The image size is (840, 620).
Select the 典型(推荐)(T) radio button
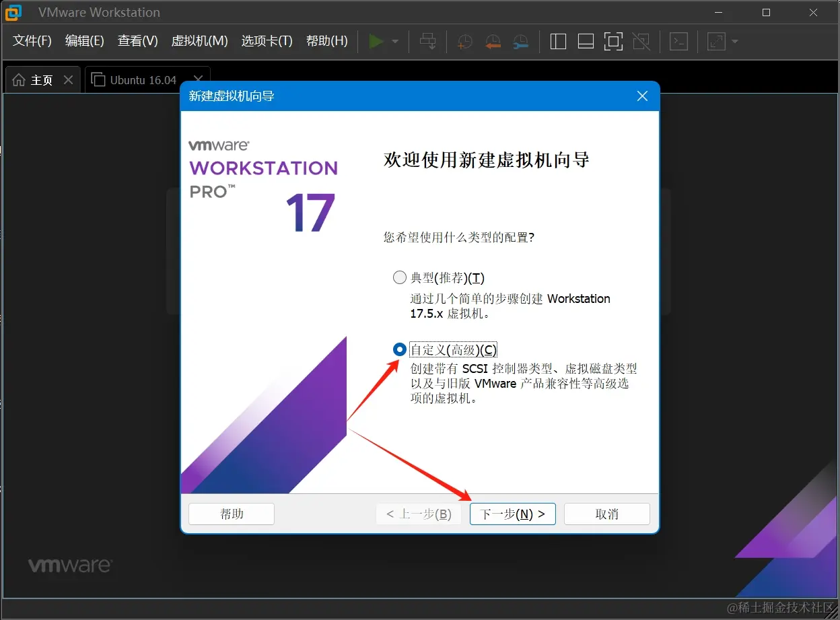click(400, 277)
